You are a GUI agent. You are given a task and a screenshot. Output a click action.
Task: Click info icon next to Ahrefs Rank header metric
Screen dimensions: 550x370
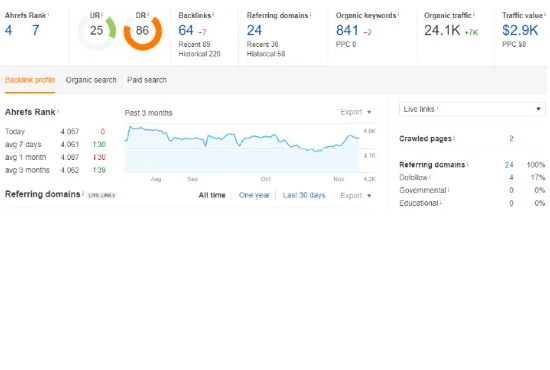[x=48, y=14]
